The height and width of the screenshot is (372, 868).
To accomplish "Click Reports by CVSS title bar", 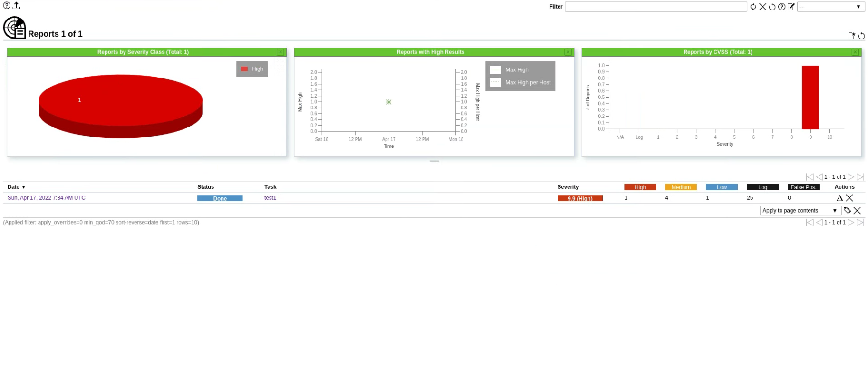I will tap(718, 52).
